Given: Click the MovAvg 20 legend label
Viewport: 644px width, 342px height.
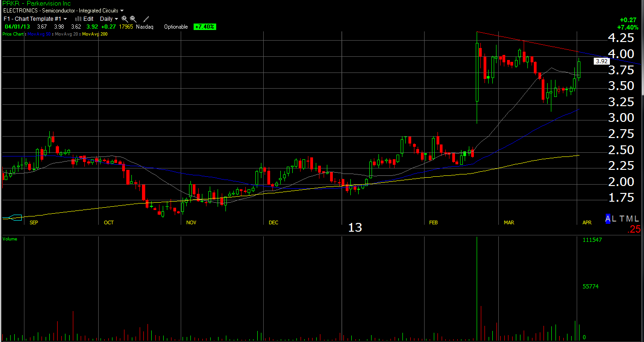Looking at the screenshot, I should [x=67, y=34].
